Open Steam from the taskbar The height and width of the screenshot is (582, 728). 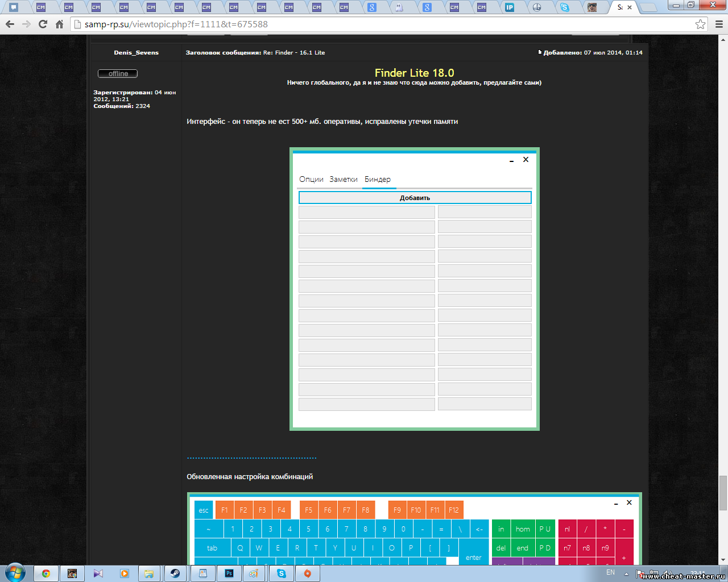pyautogui.click(x=175, y=573)
